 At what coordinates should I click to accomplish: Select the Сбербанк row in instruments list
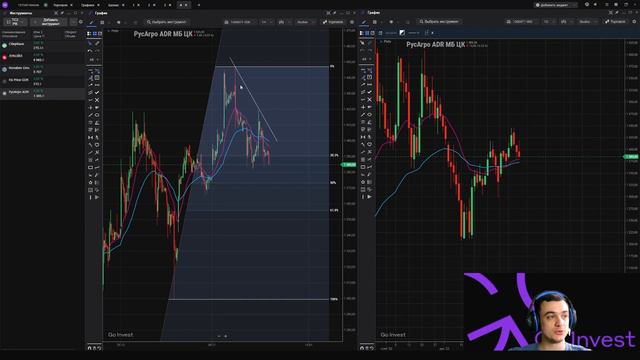tap(42, 45)
